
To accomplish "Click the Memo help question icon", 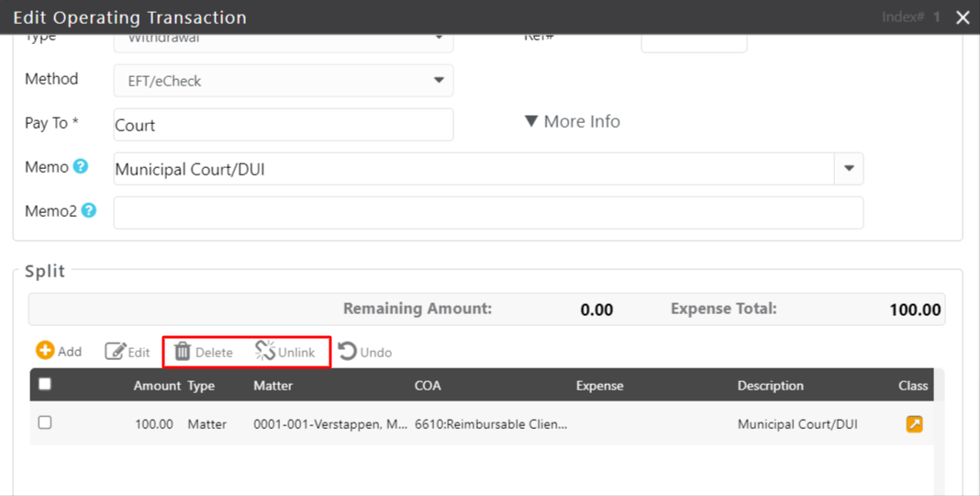I will coord(81,167).
